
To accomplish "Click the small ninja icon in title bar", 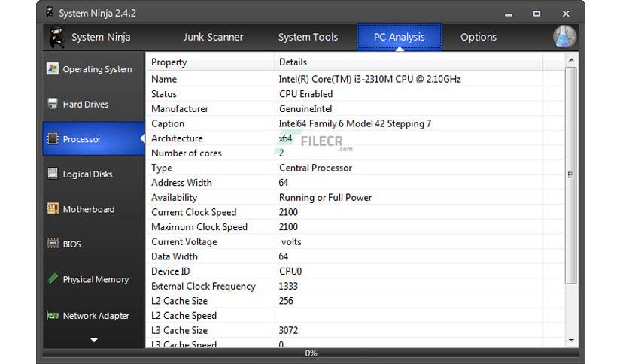I will pyautogui.click(x=50, y=13).
